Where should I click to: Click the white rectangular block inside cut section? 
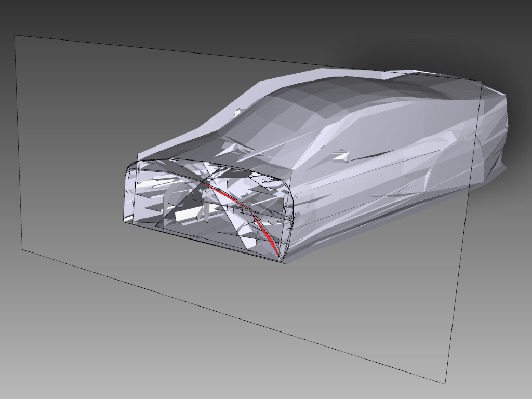(188, 215)
